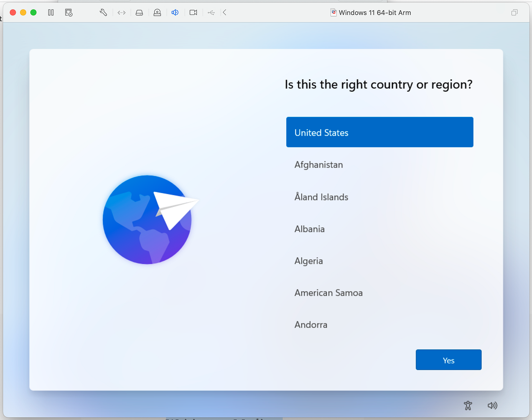Viewport: 532px width, 420px height.
Task: Select American Samoa as region
Action: [328, 293]
